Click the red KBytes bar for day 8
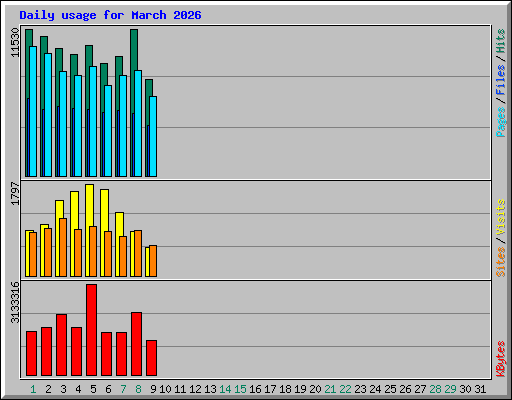 (x=136, y=344)
